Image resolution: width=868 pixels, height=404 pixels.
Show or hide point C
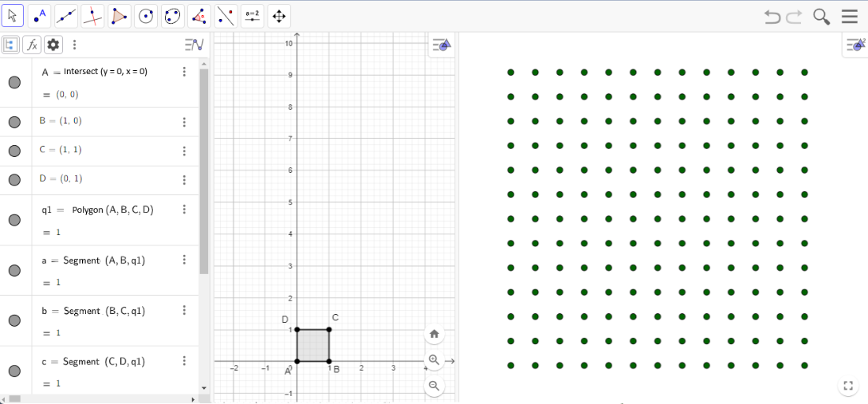tap(14, 151)
